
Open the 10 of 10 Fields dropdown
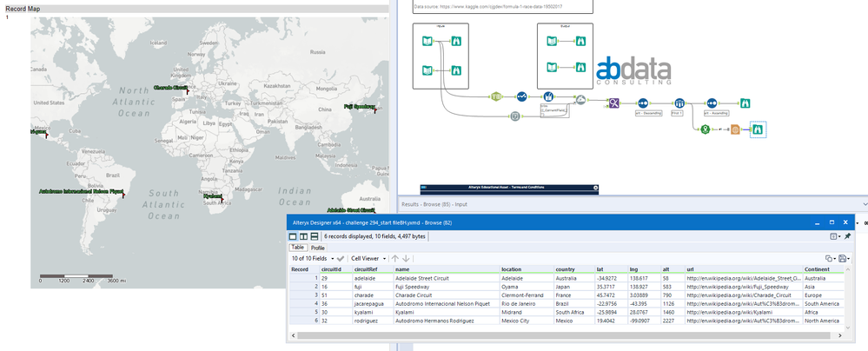pyautogui.click(x=313, y=259)
